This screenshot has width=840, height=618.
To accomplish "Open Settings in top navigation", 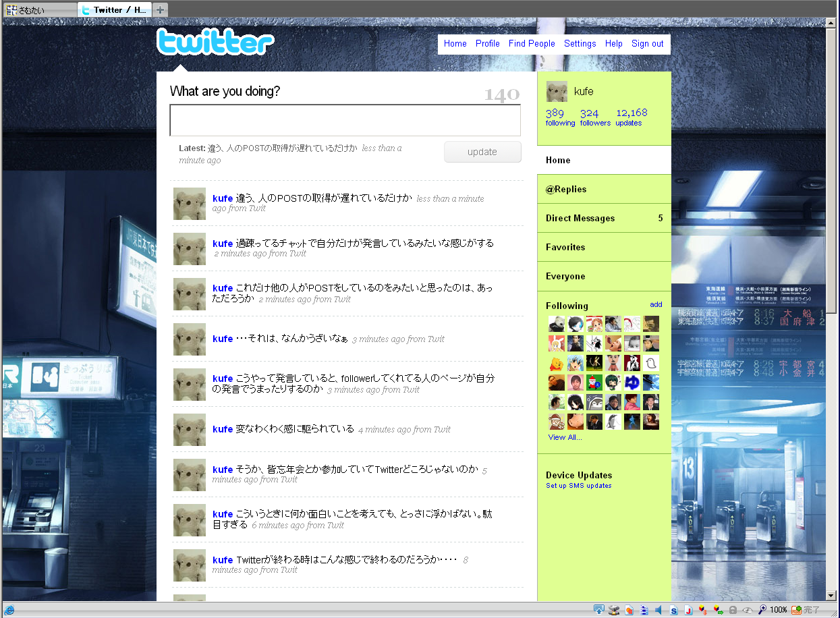I will tap(580, 43).
